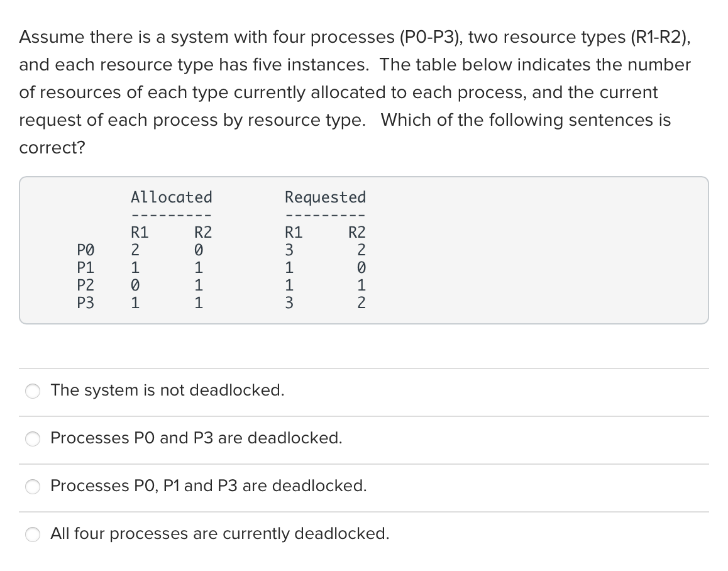Viewport: 728px width, 571px height.
Task: Choose the "Processes P0, P1 and P3 are deadlocked" answer
Action: click(33, 486)
